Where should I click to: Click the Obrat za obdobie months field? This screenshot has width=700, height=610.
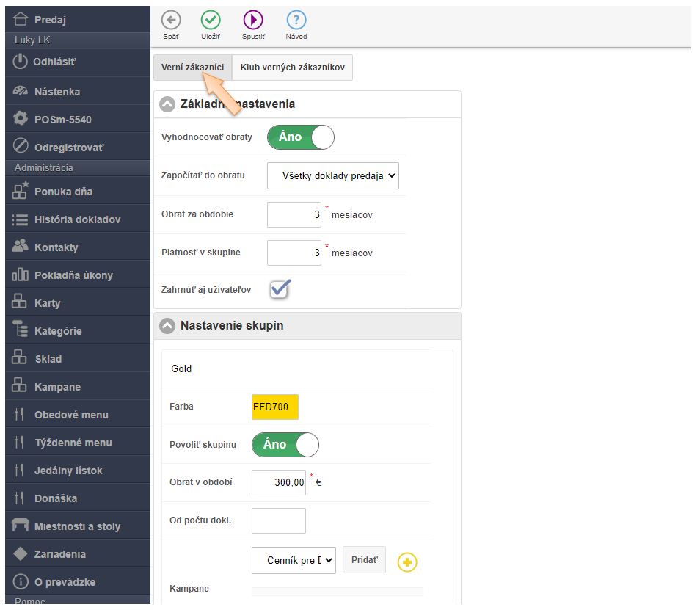point(294,214)
